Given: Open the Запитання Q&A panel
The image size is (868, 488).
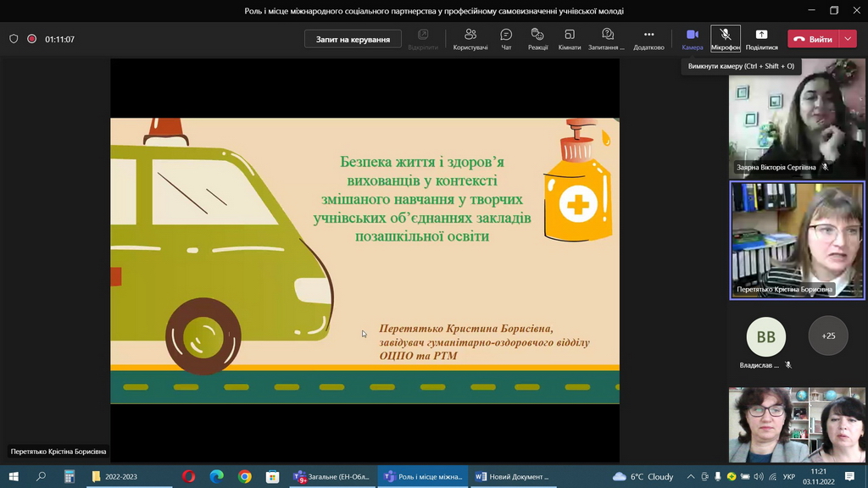Looking at the screenshot, I should point(607,38).
